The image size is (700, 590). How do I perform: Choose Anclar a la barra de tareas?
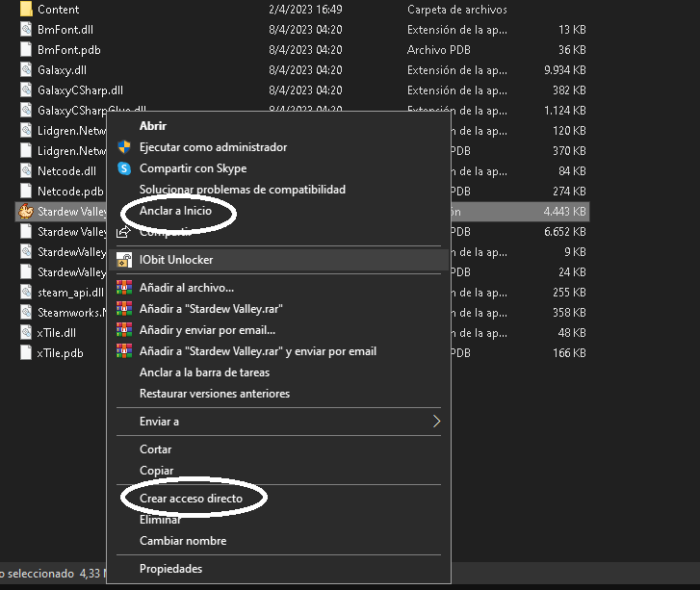point(204,372)
